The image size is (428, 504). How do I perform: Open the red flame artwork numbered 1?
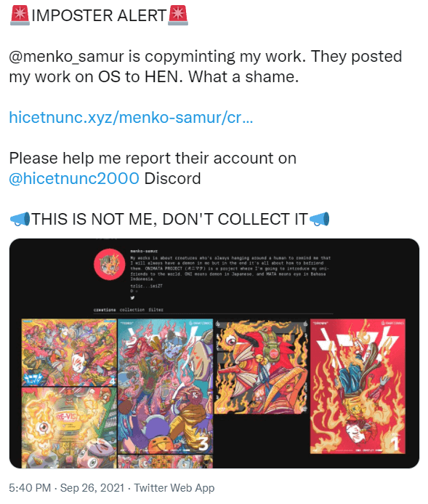358,386
